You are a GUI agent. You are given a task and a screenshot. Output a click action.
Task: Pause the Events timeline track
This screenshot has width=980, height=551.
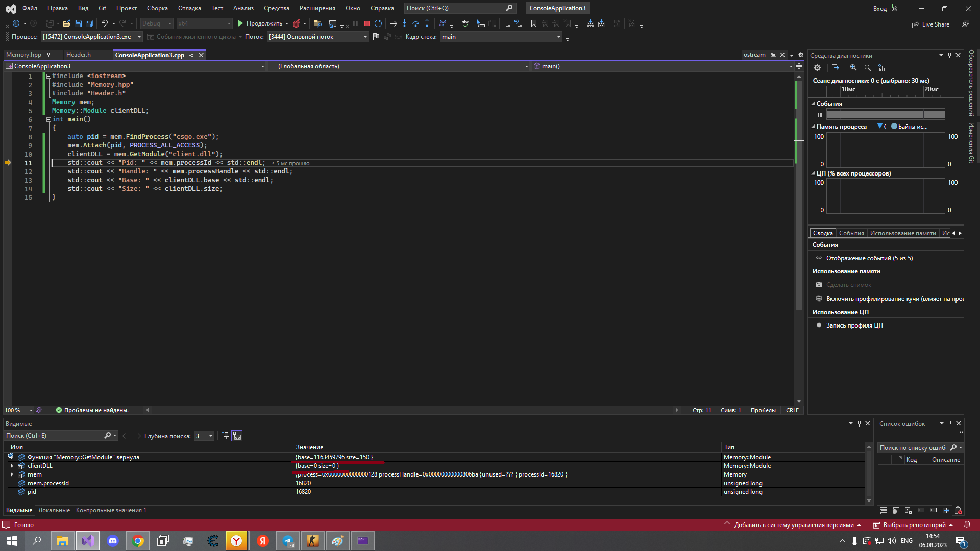(x=820, y=115)
